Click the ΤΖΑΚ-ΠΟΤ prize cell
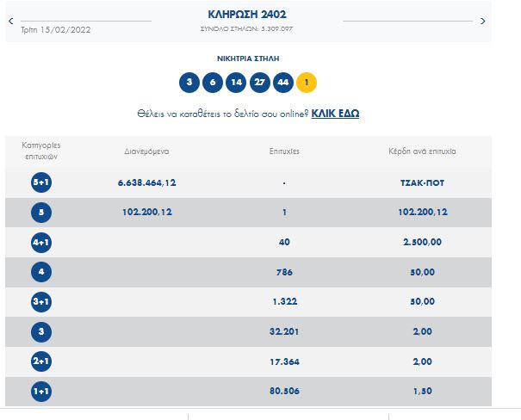This screenshot has width=521, height=420. pyautogui.click(x=422, y=183)
